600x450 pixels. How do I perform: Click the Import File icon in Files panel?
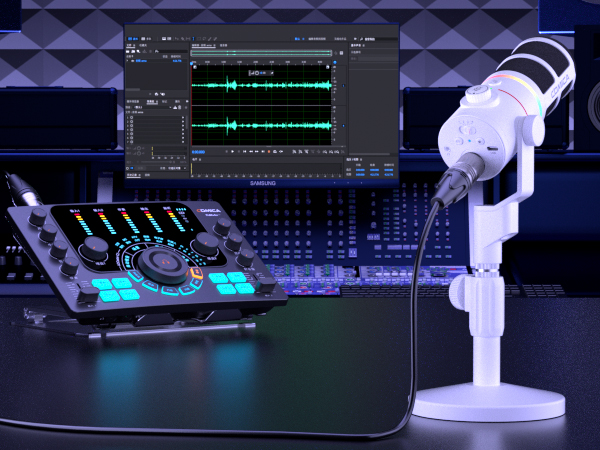click(133, 52)
